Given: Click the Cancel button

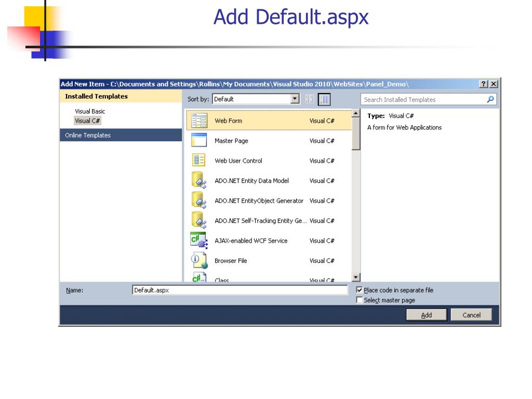Looking at the screenshot, I should pyautogui.click(x=471, y=315).
